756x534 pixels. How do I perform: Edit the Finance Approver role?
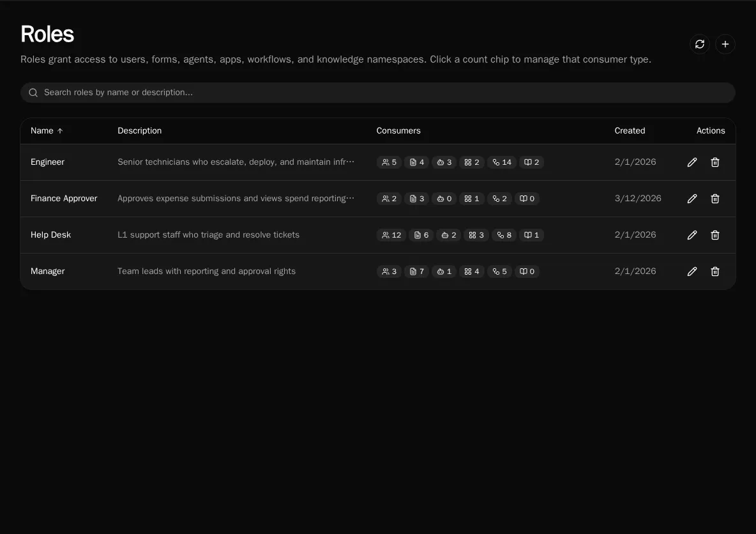tap(692, 199)
